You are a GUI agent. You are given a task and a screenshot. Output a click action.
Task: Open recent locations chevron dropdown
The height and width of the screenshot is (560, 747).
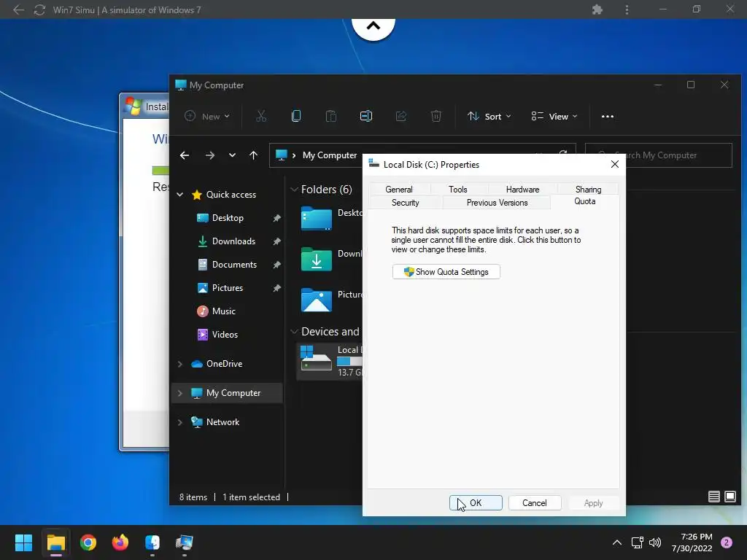tap(232, 155)
